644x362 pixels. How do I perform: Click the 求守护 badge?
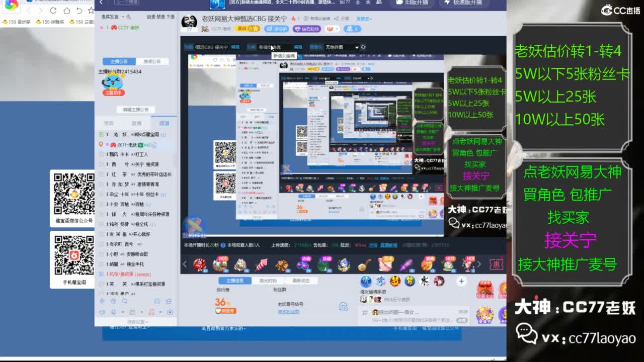click(276, 29)
